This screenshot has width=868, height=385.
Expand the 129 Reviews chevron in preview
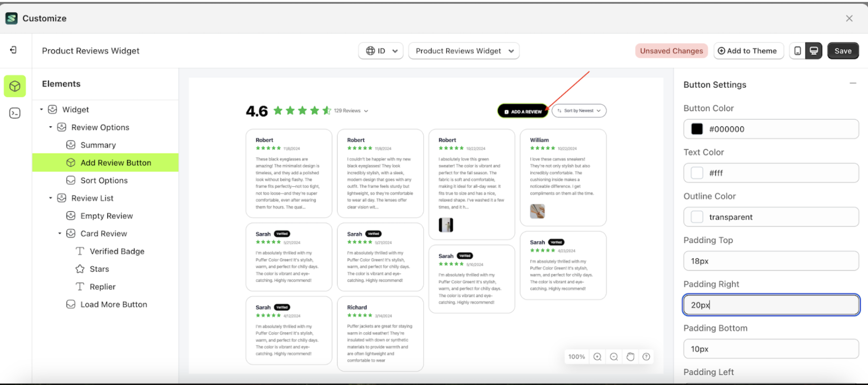pos(366,111)
